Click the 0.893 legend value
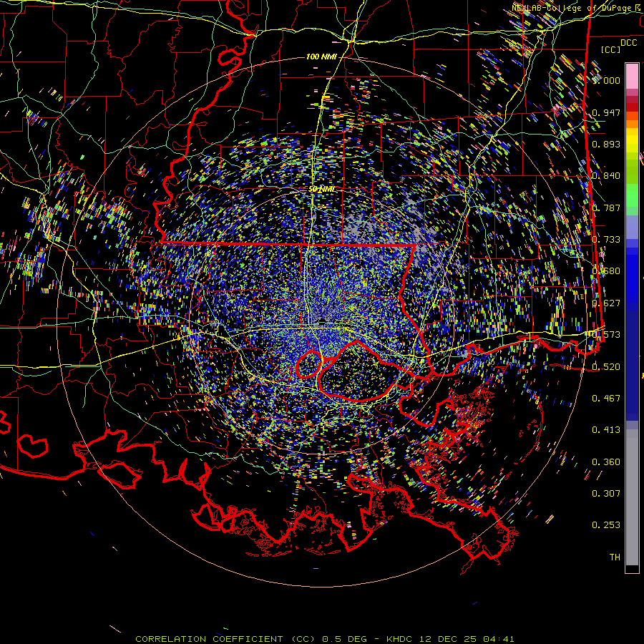 [x=606, y=144]
